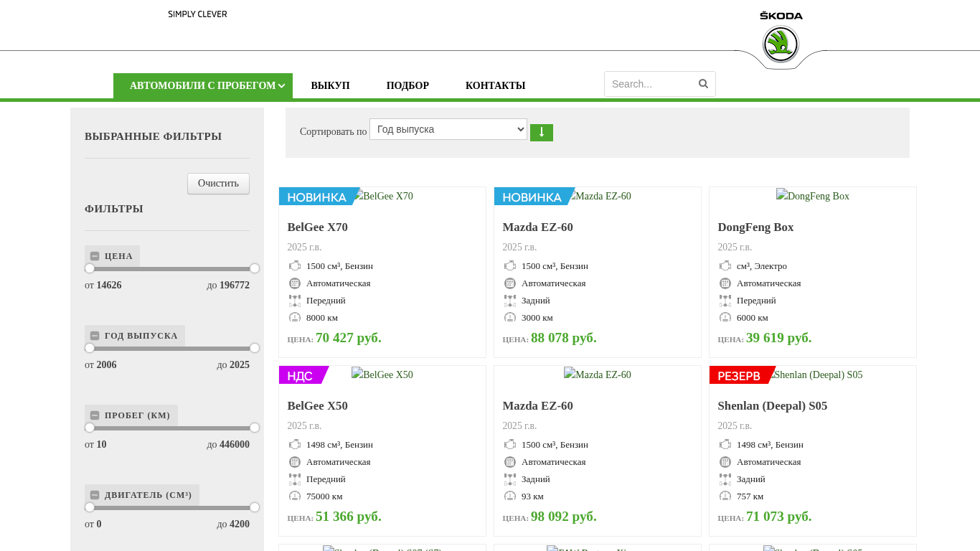Image resolution: width=980 pixels, height=551 pixels.
Task: Collapse the ЦЕНА filter section
Action: point(95,256)
